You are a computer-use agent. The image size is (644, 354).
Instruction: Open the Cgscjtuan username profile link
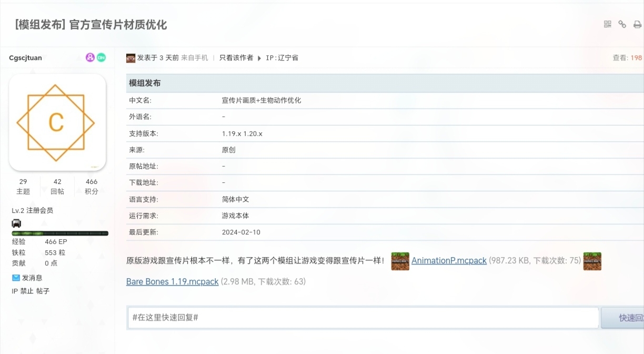pyautogui.click(x=25, y=58)
